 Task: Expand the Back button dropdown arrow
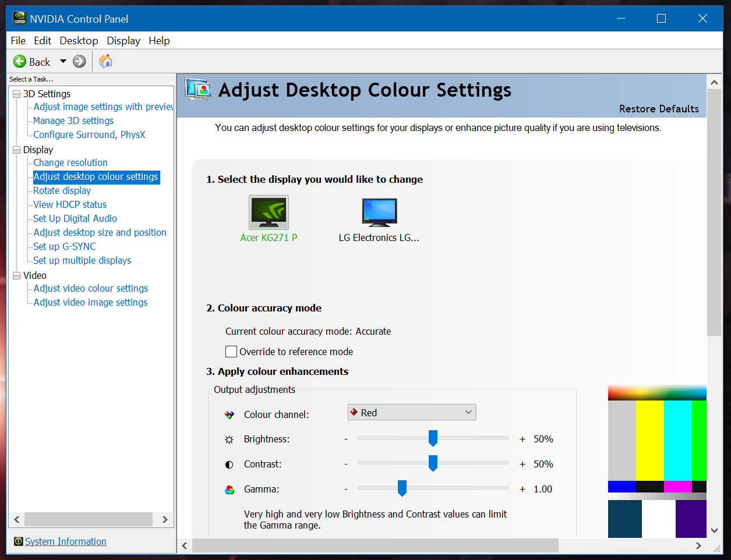(63, 61)
